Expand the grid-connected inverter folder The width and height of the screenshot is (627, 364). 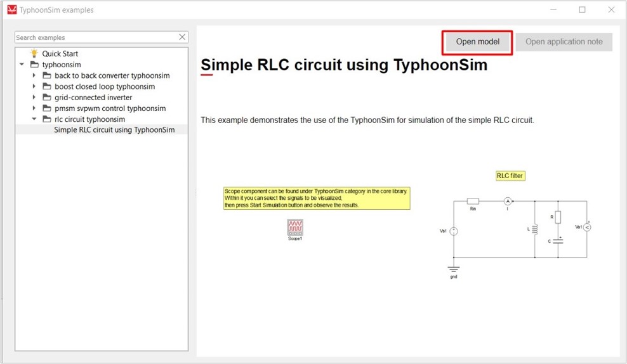(x=34, y=97)
